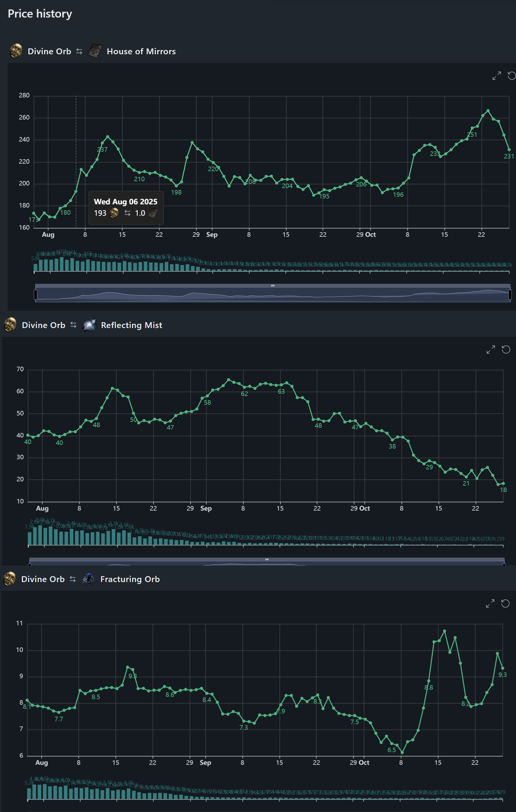This screenshot has height=812, width=516.
Task: Click the "193" value in the tooltip
Action: point(100,213)
